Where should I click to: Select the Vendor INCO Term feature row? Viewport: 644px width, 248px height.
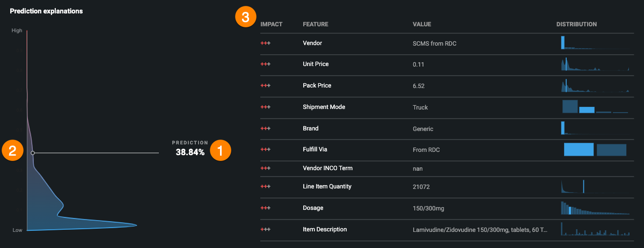(x=327, y=169)
